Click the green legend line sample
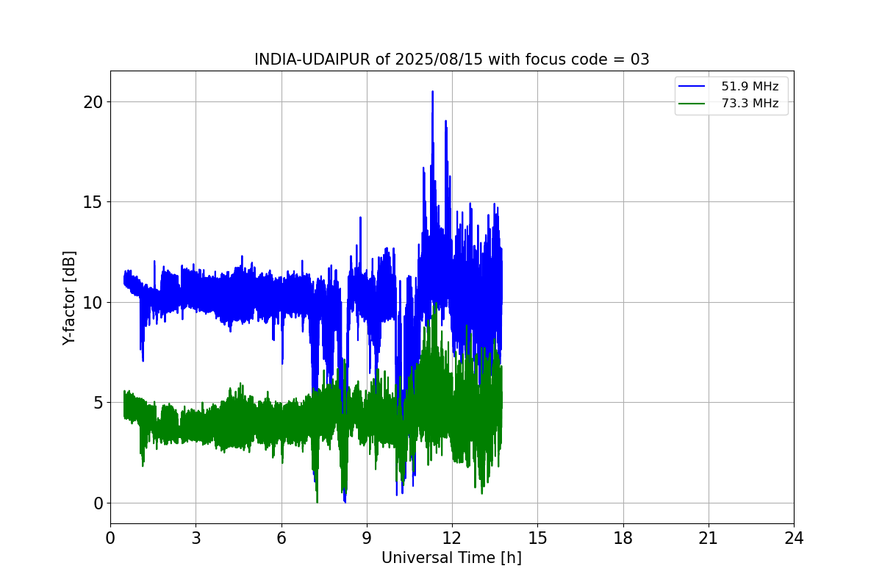Image resolution: width=882 pixels, height=588 pixels. (x=693, y=104)
